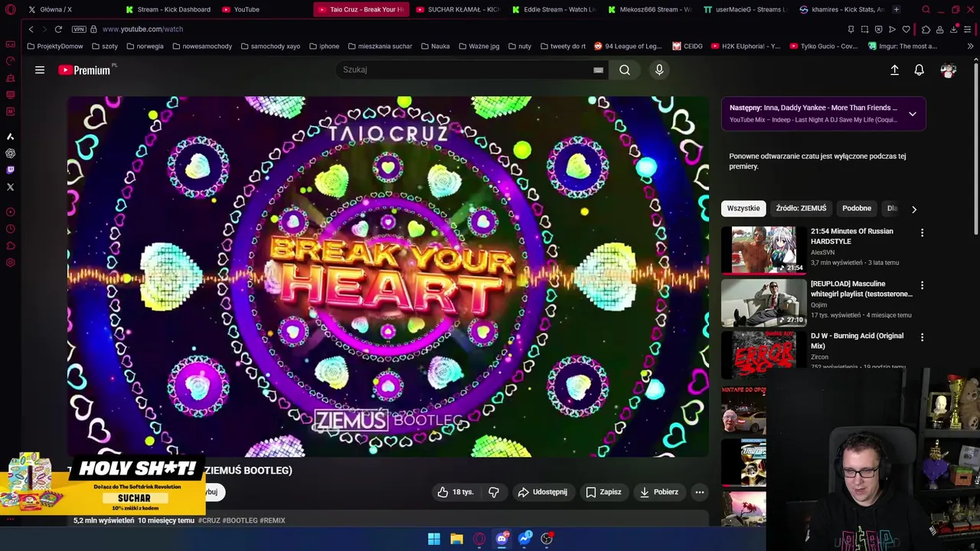Open the CEIDG bookmark
Viewport: 980px width, 551px height.
688,46
